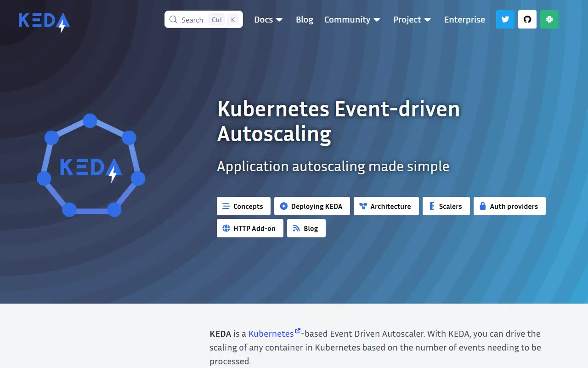Expand the Project dropdown menu
The image size is (588, 368).
tap(412, 19)
